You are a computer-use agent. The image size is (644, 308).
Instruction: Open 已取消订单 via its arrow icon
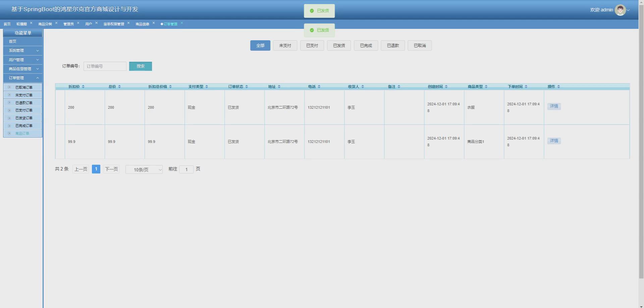tap(9, 87)
